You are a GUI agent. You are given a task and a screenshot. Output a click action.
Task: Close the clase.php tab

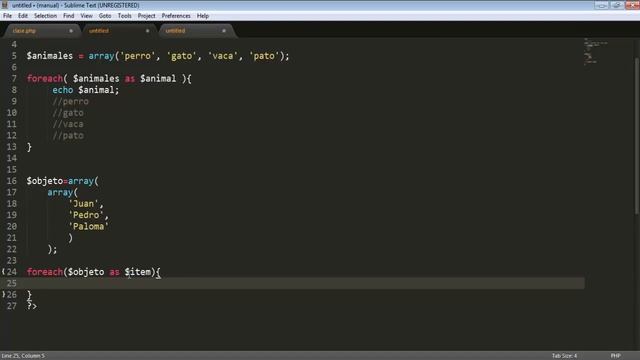click(x=71, y=31)
